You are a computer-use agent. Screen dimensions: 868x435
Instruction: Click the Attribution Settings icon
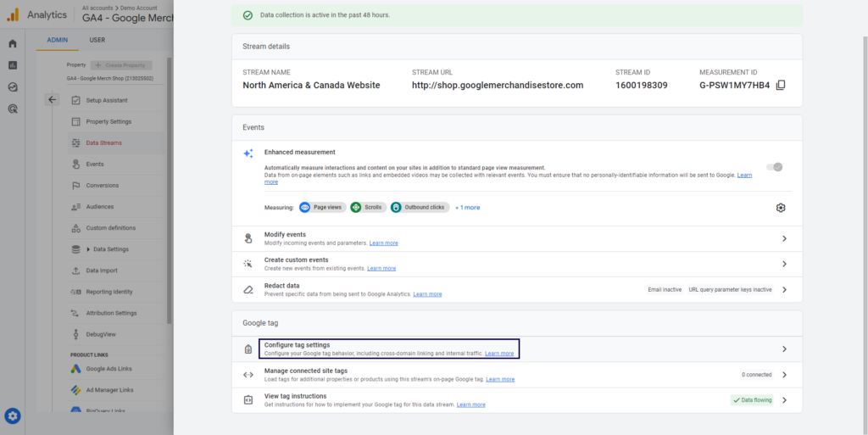coord(75,313)
